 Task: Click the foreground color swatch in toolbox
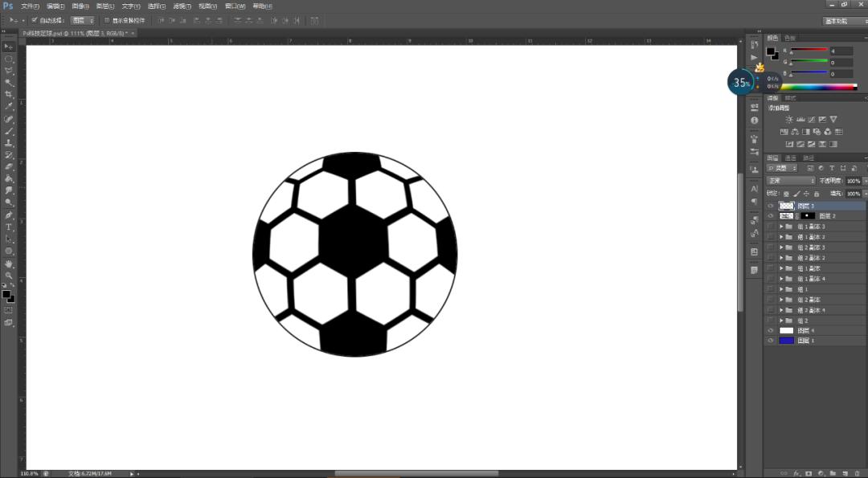pos(6,294)
